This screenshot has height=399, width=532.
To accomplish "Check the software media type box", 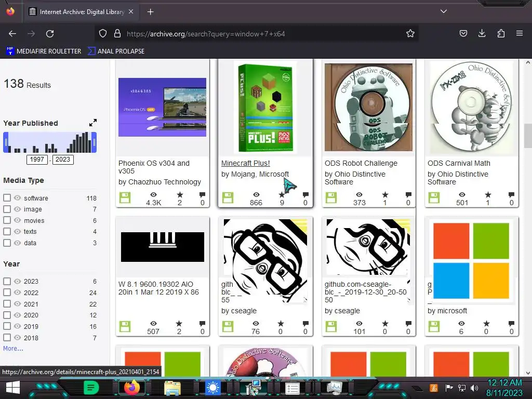I will coord(7,198).
